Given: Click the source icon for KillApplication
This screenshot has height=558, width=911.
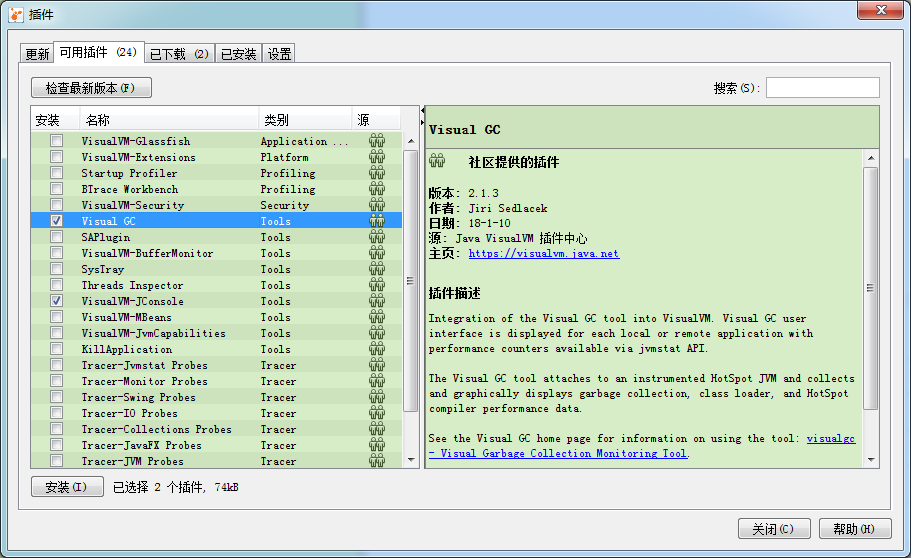Looking at the screenshot, I should pyautogui.click(x=377, y=349).
